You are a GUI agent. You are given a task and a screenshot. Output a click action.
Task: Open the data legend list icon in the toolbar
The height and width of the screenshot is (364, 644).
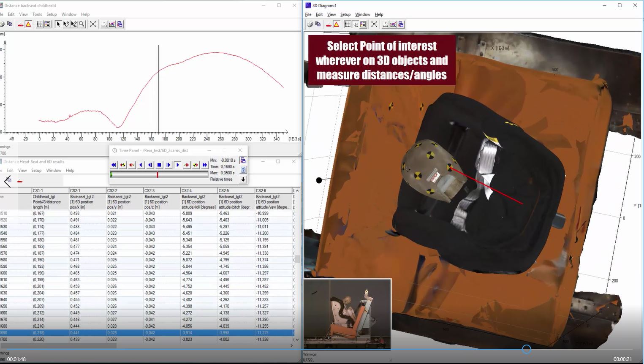(46, 24)
